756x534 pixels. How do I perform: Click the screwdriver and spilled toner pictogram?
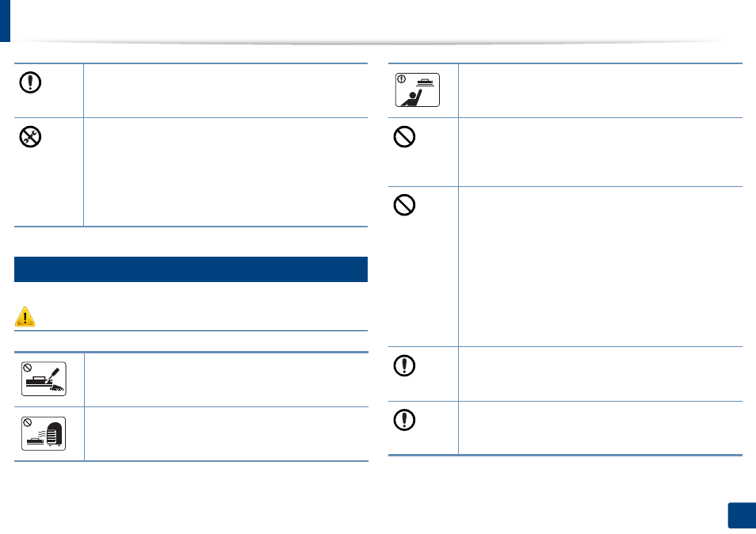pyautogui.click(x=44, y=379)
